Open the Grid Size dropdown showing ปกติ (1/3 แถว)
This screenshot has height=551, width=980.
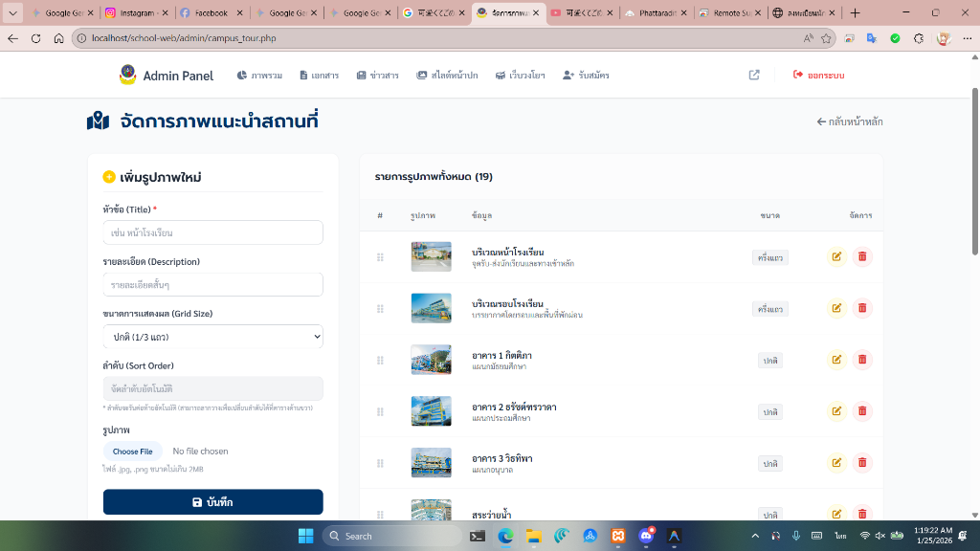[212, 337]
